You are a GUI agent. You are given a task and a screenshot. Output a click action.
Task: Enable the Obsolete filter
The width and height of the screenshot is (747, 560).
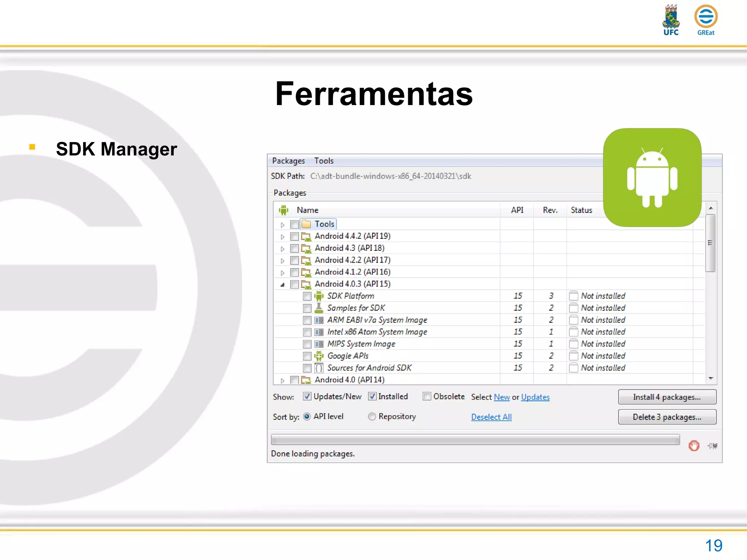[x=427, y=396]
